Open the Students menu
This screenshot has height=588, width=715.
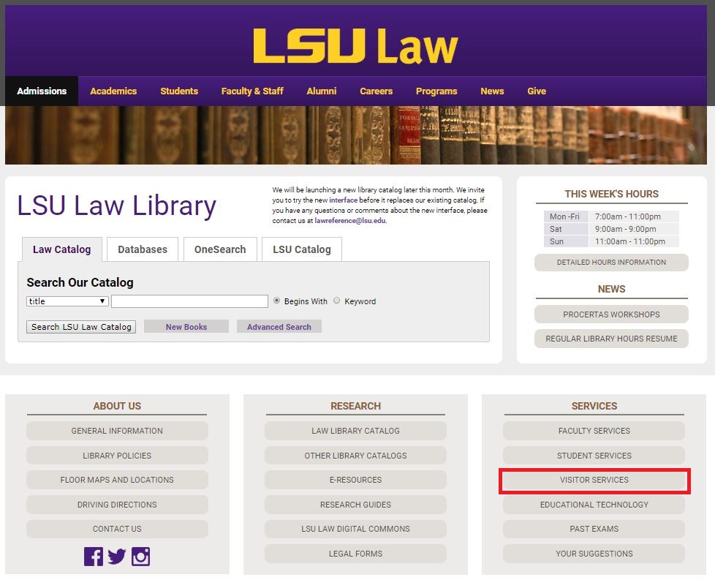(179, 91)
